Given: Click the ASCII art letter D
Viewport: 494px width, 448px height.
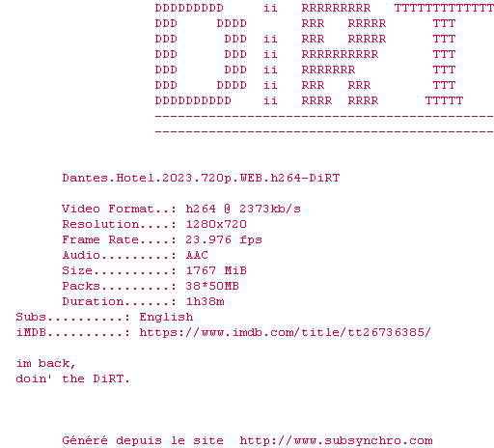Looking at the screenshot, I should 201,54.
